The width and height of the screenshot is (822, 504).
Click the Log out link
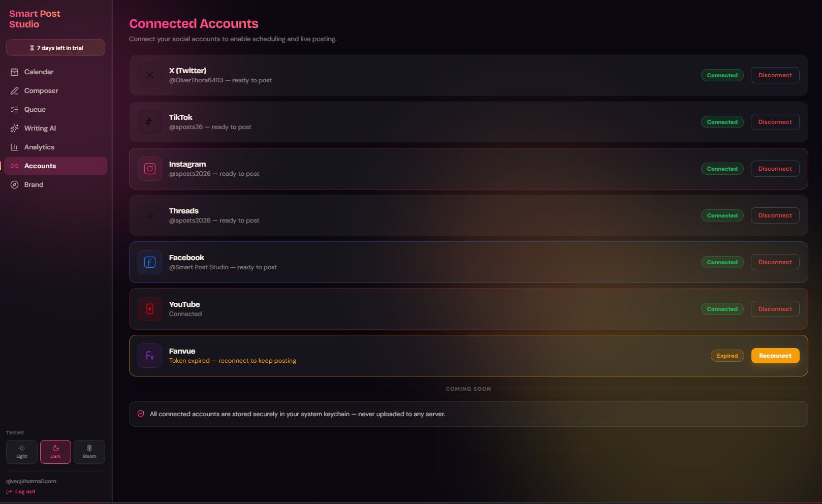21,491
